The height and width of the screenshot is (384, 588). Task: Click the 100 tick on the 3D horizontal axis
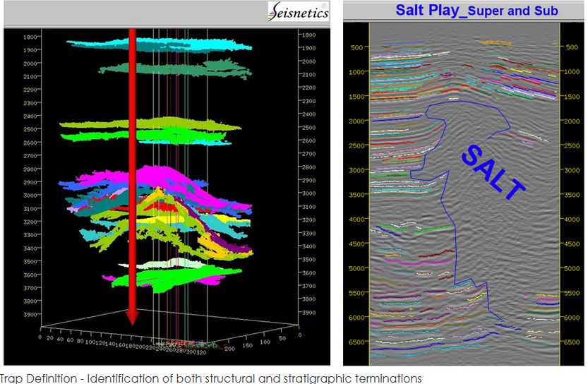click(92, 342)
